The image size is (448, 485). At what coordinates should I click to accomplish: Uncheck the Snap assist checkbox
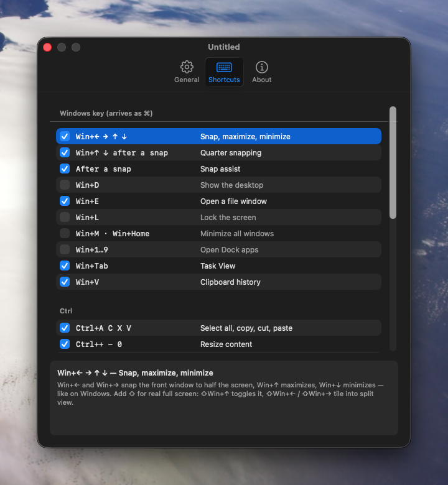[65, 169]
